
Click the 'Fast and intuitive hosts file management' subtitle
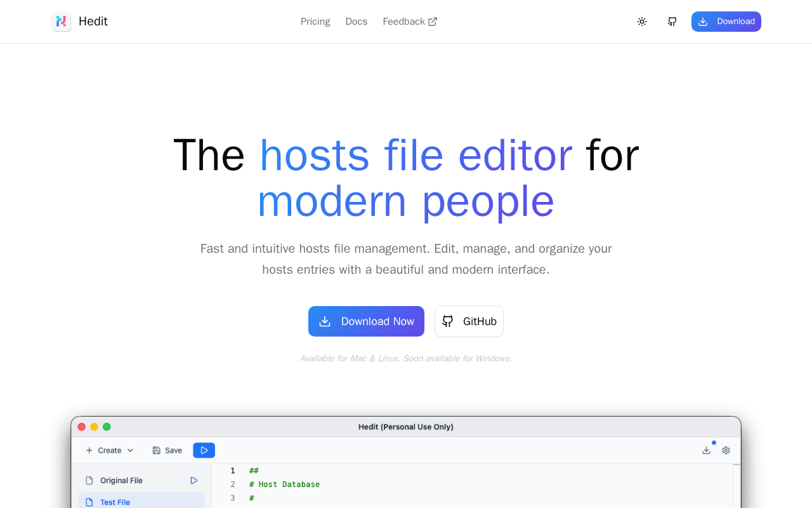[406, 259]
